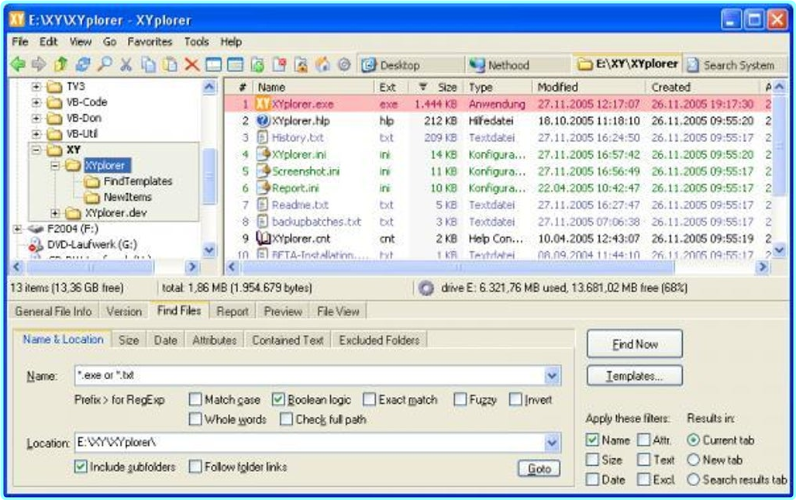The height and width of the screenshot is (500, 796).
Task: Expand the TV3 folder node
Action: tap(36, 87)
